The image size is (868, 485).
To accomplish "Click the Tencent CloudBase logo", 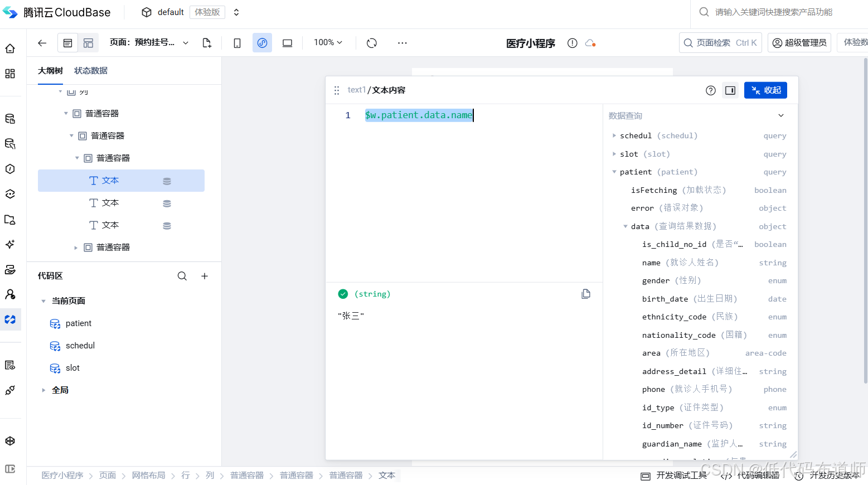I will pyautogui.click(x=56, y=12).
